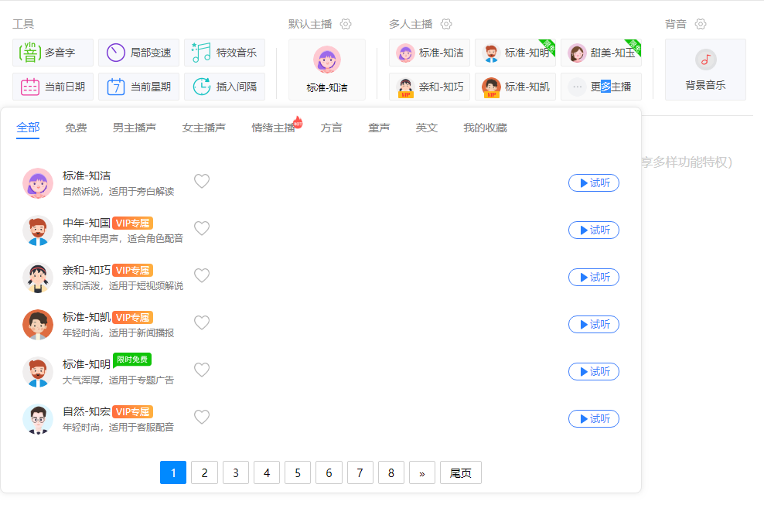This screenshot has width=764, height=532.
Task: Switch to the 英文 tab
Action: point(427,128)
